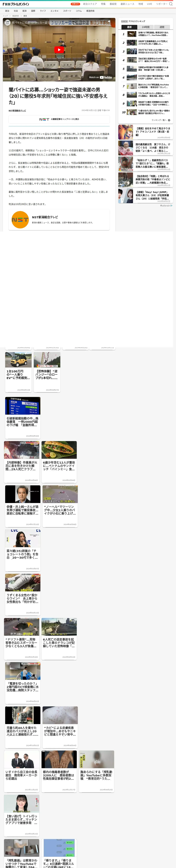Click the NST新潟総合テレビ byline link

(17, 111)
